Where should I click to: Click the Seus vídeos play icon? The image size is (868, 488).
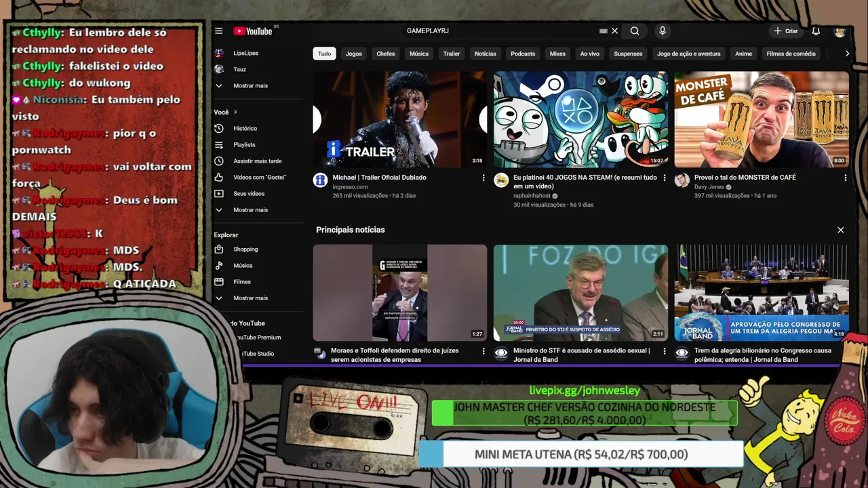pos(219,193)
